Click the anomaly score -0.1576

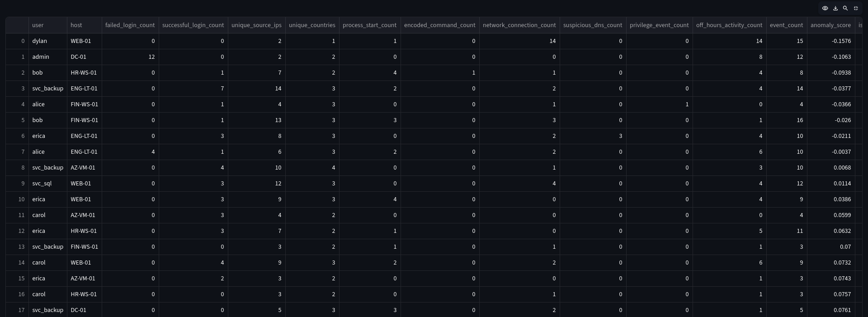831,41
